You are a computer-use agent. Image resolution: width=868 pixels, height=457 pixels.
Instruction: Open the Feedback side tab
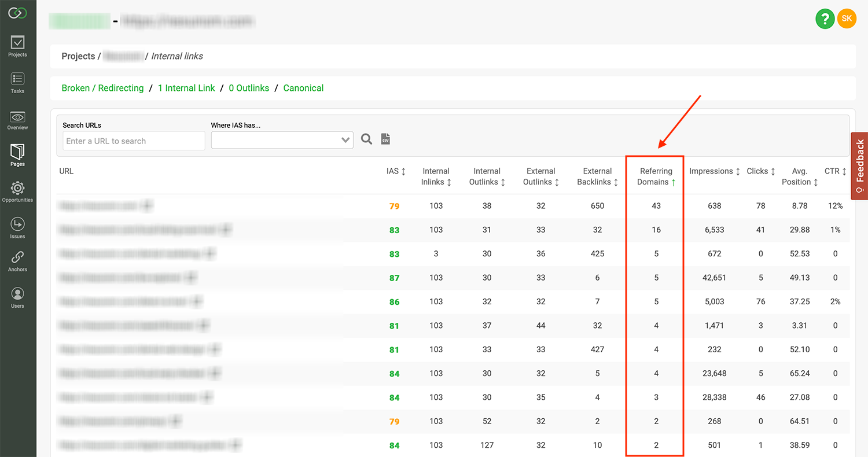(859, 165)
